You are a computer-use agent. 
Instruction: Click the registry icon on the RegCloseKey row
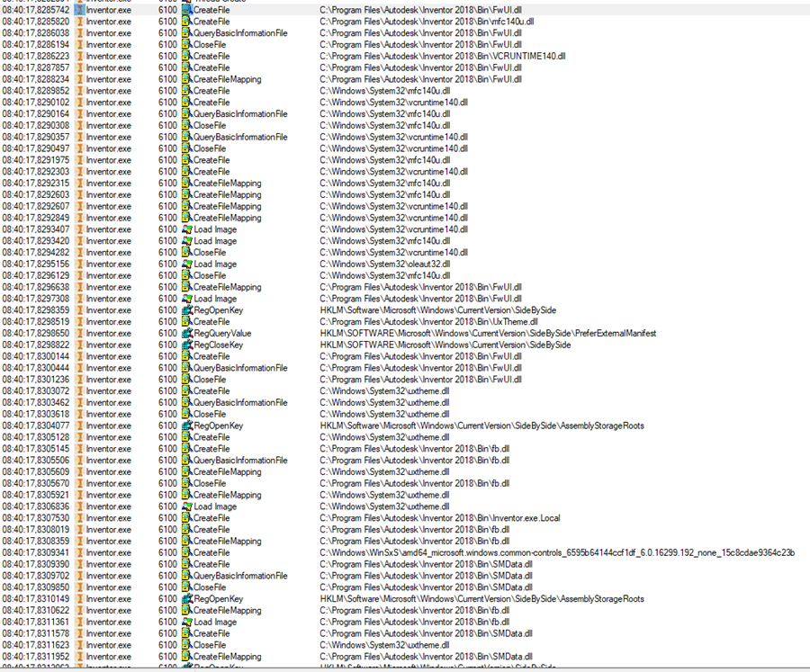pos(187,345)
